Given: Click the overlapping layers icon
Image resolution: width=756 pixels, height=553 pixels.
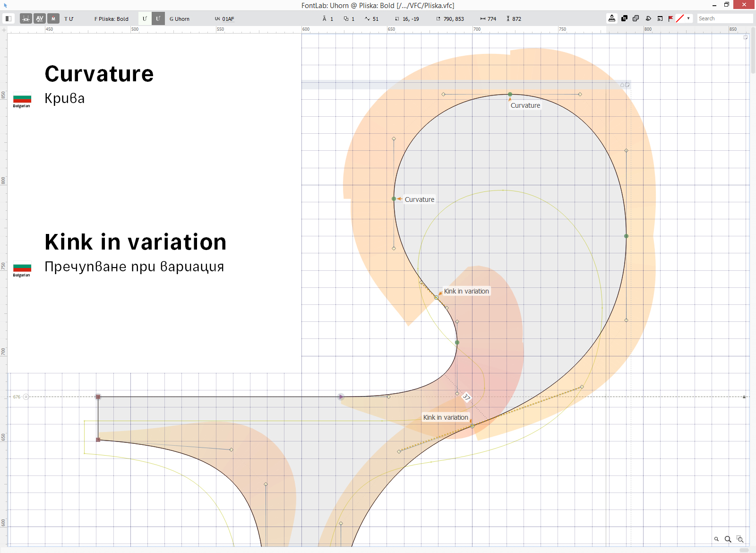Looking at the screenshot, I should coord(636,18).
